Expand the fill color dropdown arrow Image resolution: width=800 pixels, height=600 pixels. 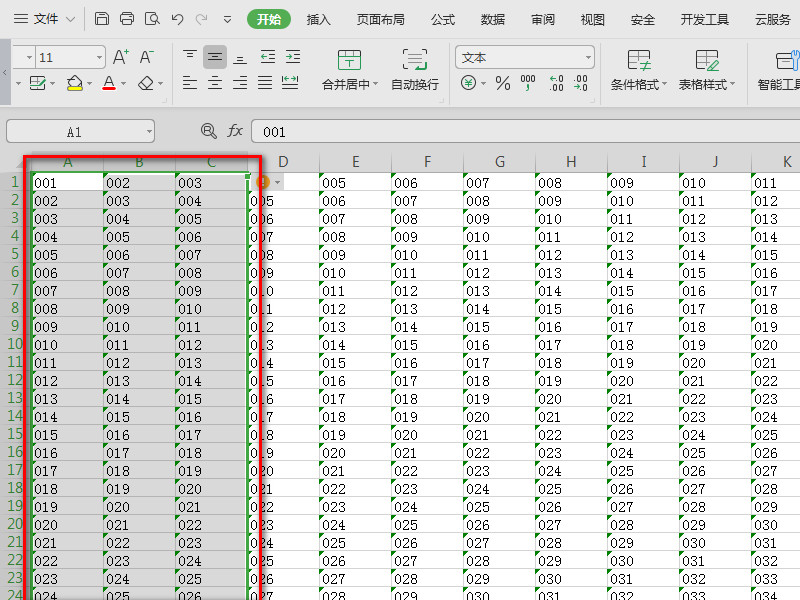point(89,83)
